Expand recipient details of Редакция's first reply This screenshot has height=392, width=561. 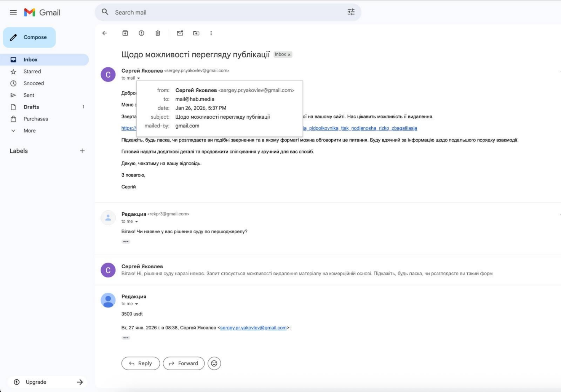[x=136, y=221]
